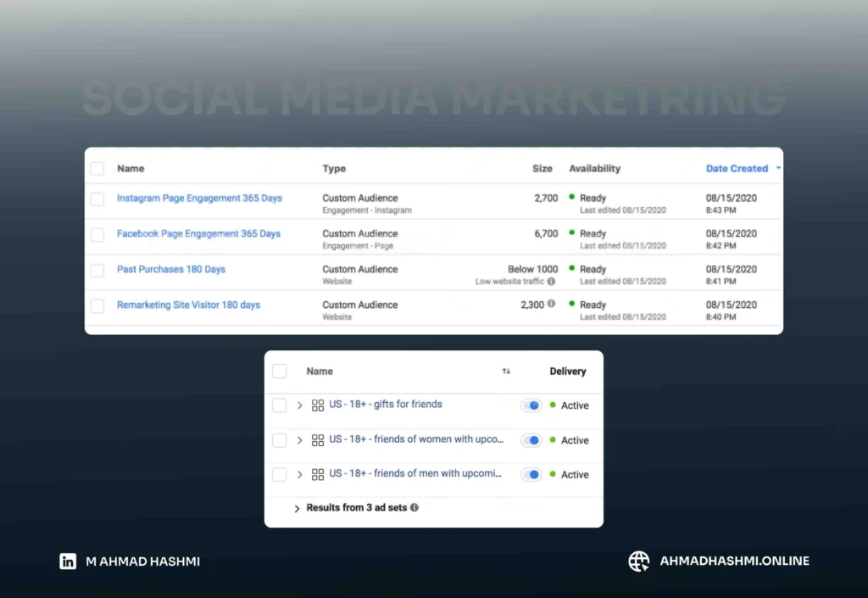Toggle off the gifts for friends ad set
Viewport: 868px width, 598px height.
click(x=531, y=405)
